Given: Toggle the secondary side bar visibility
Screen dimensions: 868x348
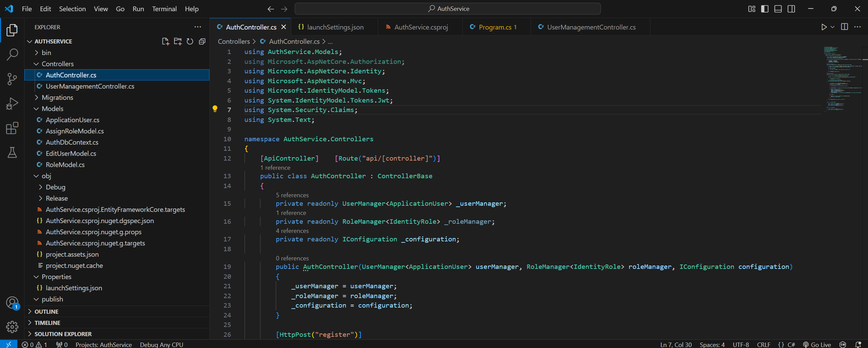Looking at the screenshot, I should (791, 9).
